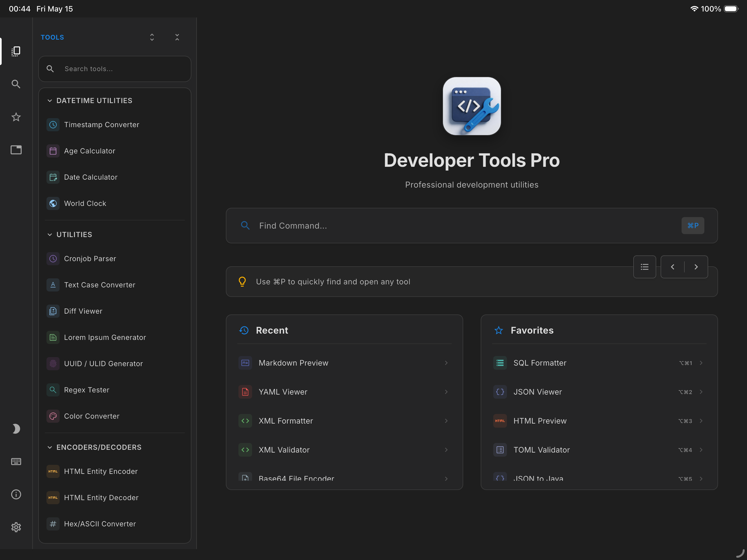The width and height of the screenshot is (747, 560).
Task: Click the Date Calculator icon
Action: (53, 177)
